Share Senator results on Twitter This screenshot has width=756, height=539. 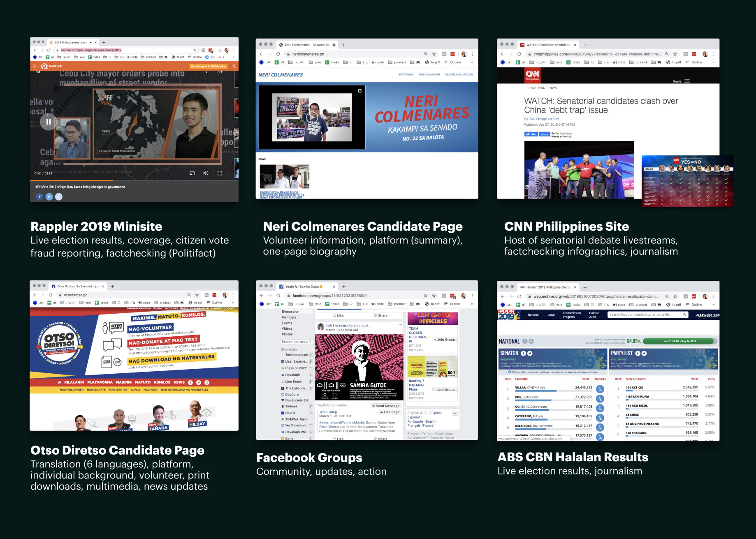click(530, 353)
